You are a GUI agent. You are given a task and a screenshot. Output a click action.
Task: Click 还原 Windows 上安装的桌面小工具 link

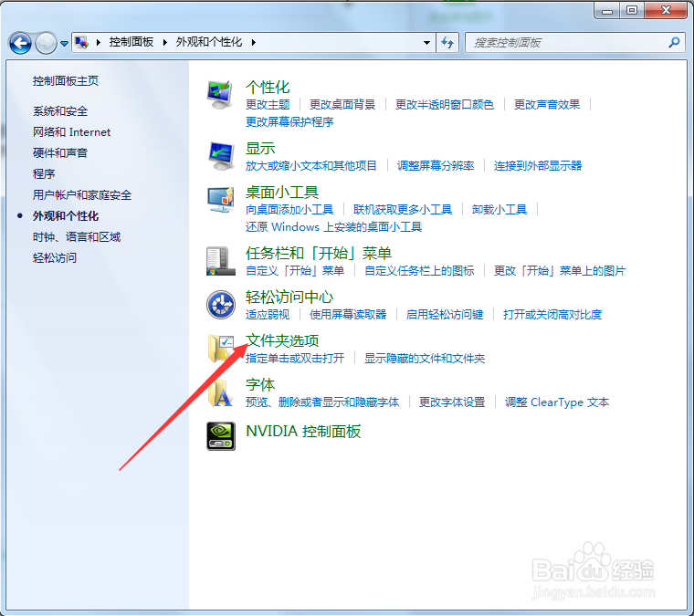coord(333,227)
